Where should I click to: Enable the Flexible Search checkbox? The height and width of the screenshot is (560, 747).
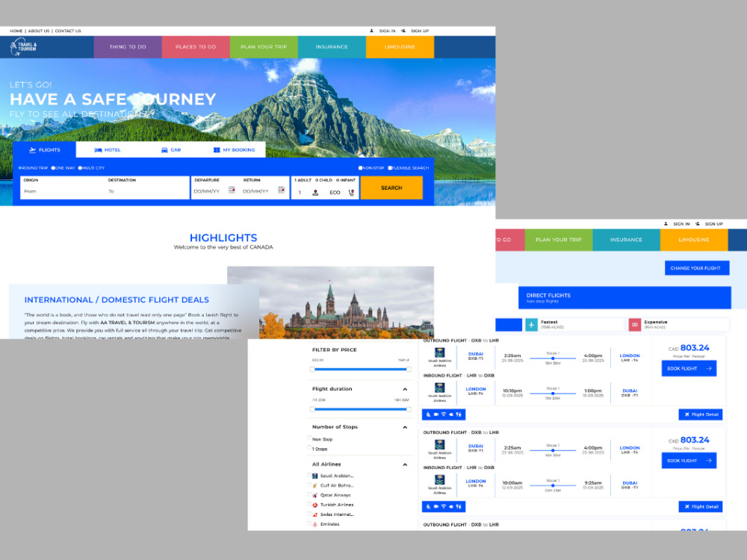click(390, 168)
